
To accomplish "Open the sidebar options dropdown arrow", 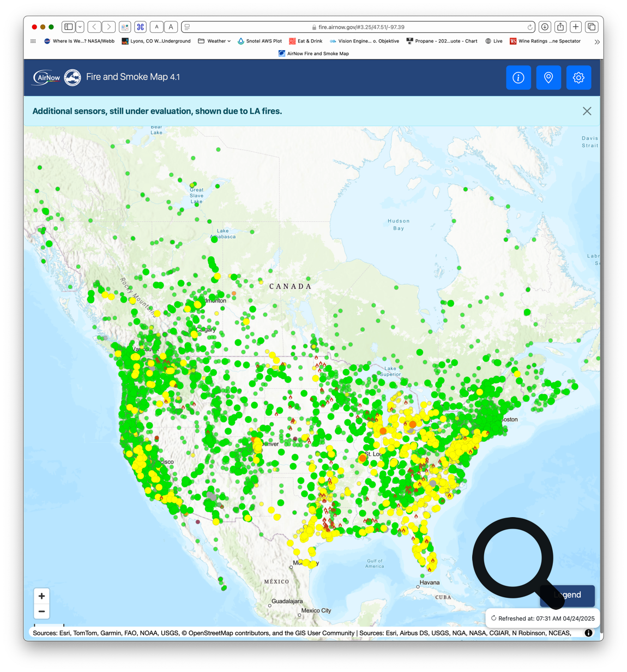I will 80,27.
